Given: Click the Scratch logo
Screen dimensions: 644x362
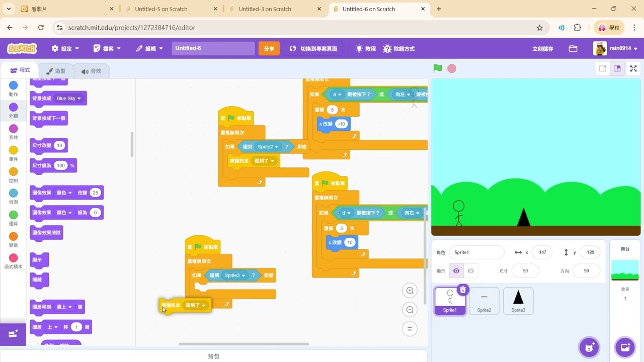Looking at the screenshot, I should (22, 49).
